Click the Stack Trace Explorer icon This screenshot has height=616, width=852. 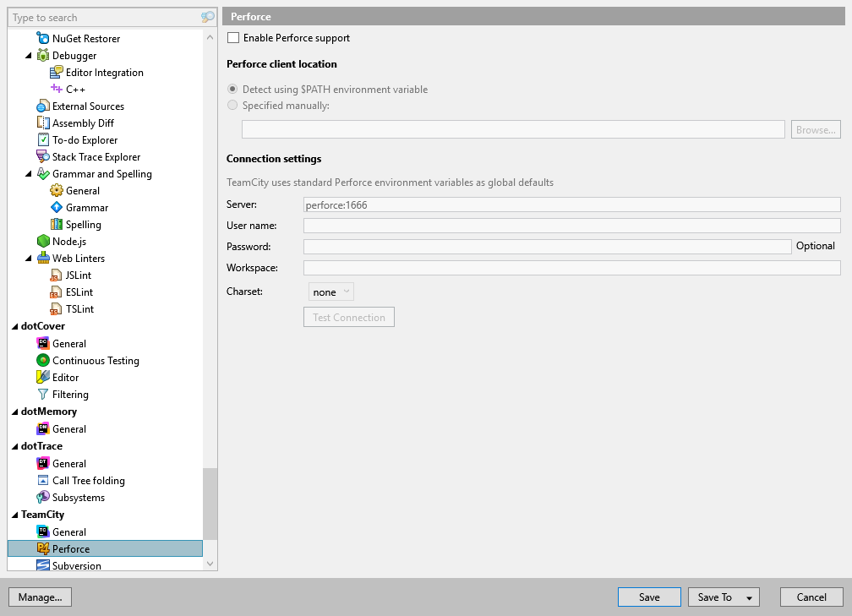tap(42, 156)
